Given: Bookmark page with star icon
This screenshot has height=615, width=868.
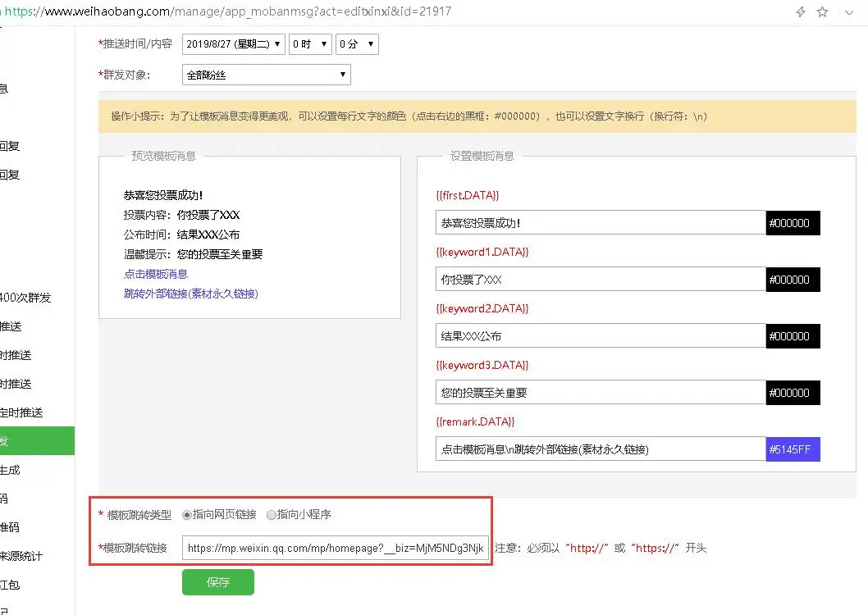Looking at the screenshot, I should [x=823, y=11].
